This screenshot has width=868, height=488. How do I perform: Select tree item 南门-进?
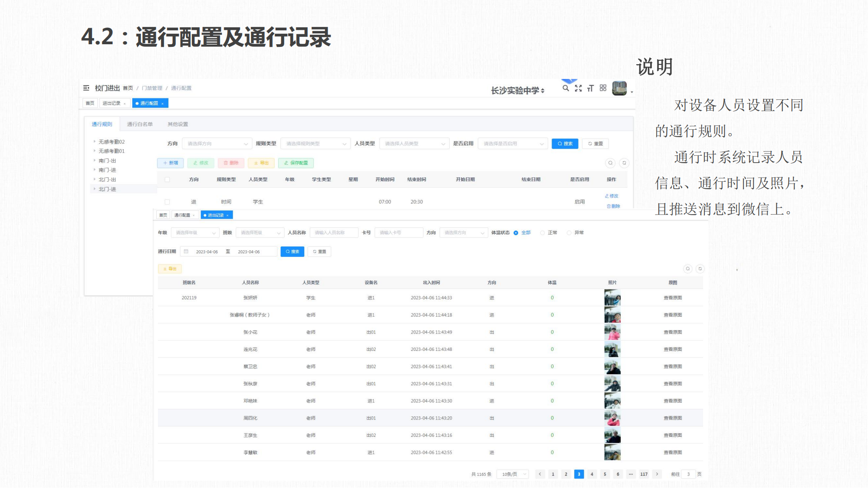coord(107,170)
